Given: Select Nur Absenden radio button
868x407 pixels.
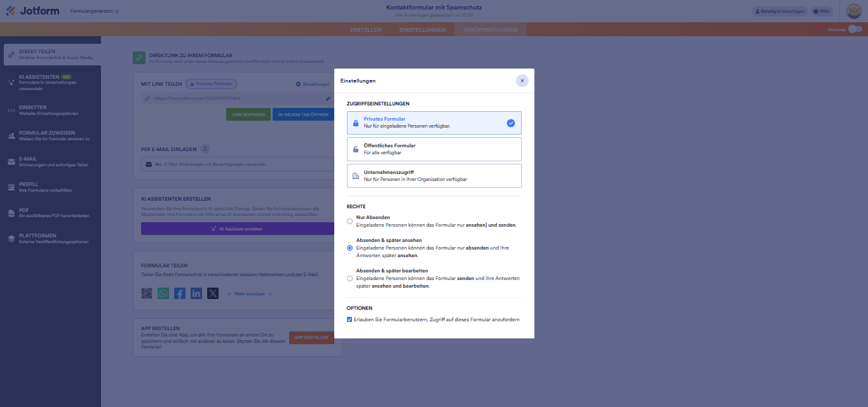Looking at the screenshot, I should [349, 222].
